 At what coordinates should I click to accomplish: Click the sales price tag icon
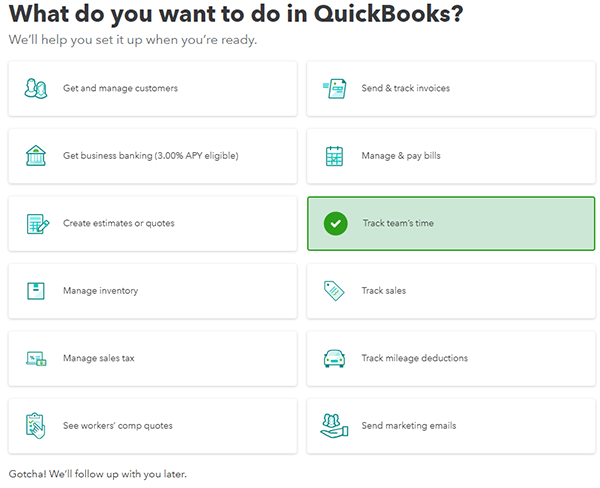334,291
